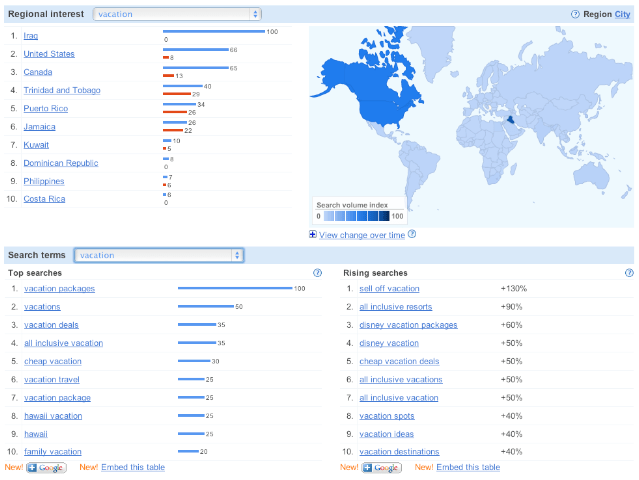The image size is (639, 480).
Task: Open top search 'vacations'
Action: coord(42,307)
